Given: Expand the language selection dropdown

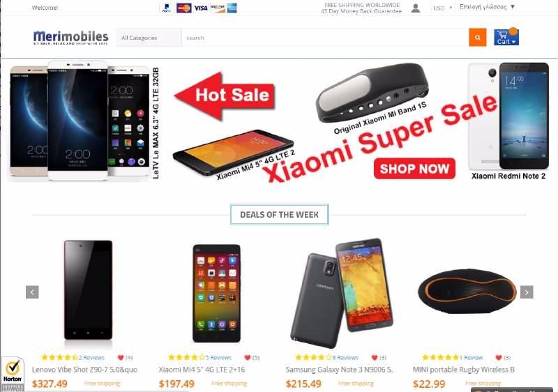Looking at the screenshot, I should [487, 7].
